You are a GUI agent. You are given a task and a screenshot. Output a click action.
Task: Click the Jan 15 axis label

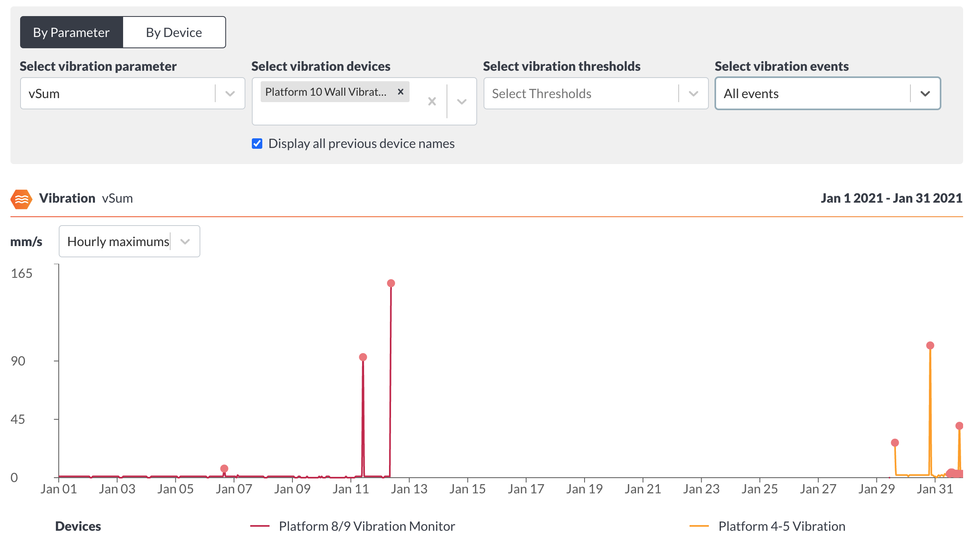tap(467, 489)
